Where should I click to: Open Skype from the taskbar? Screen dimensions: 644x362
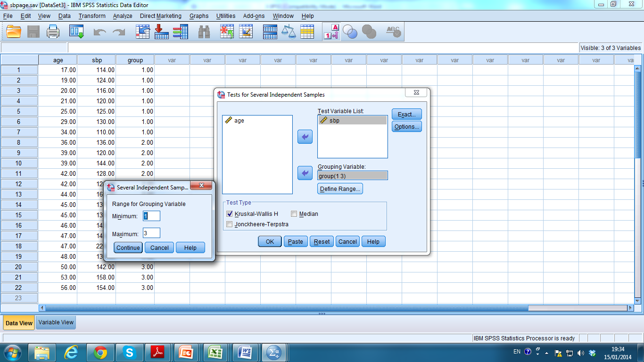[x=129, y=352]
